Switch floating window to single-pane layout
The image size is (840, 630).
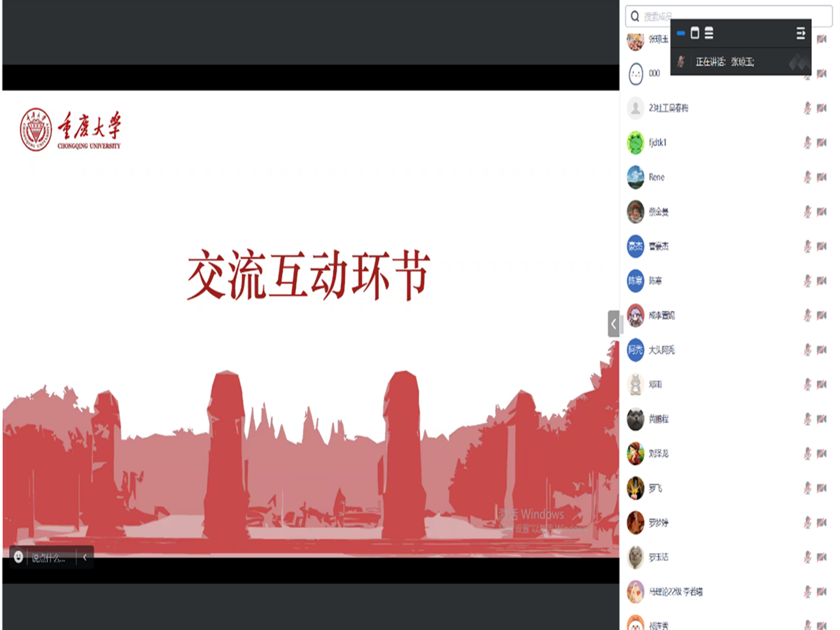coord(694,33)
